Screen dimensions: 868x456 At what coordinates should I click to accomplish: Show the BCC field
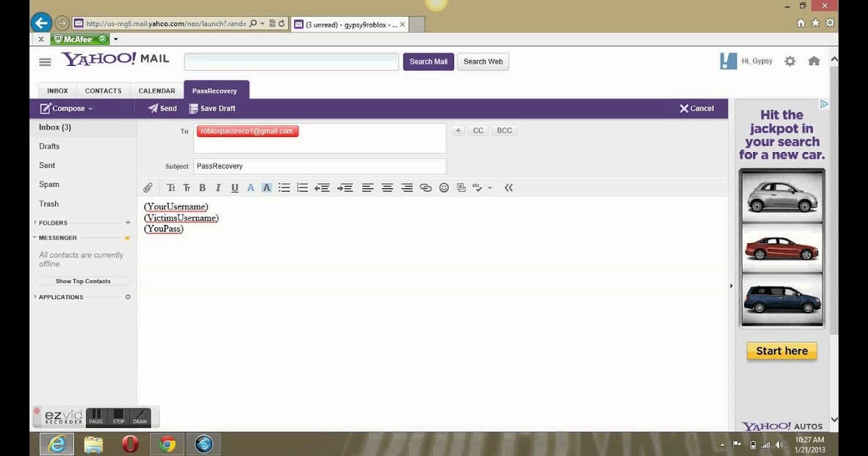tap(504, 131)
